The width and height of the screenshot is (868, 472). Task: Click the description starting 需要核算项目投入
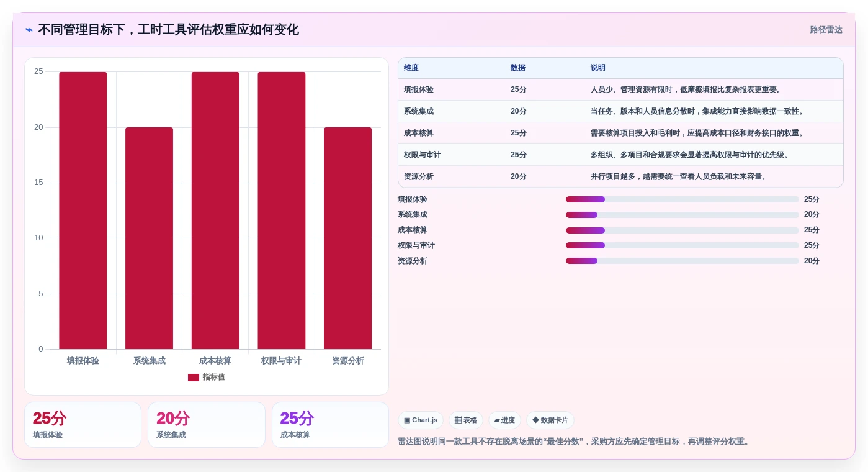[698, 133]
